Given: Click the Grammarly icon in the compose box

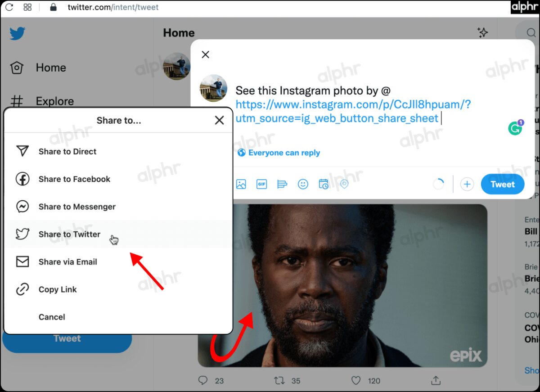Looking at the screenshot, I should [x=515, y=127].
